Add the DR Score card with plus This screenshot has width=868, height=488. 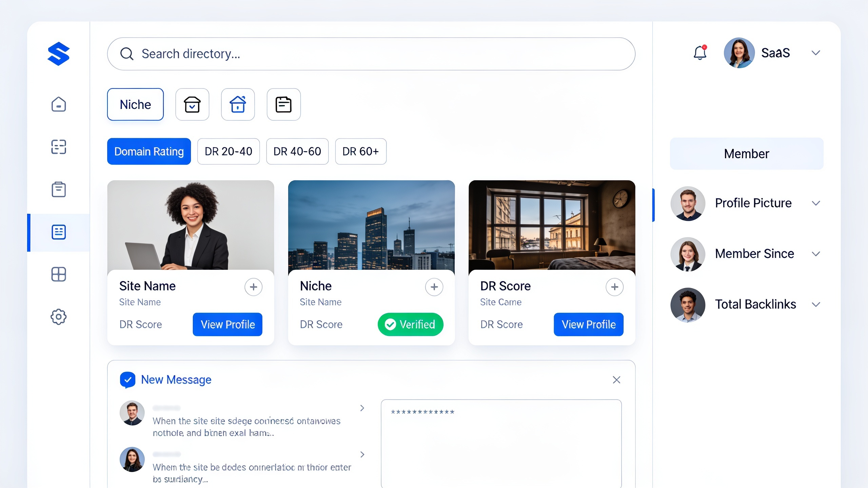coord(615,287)
